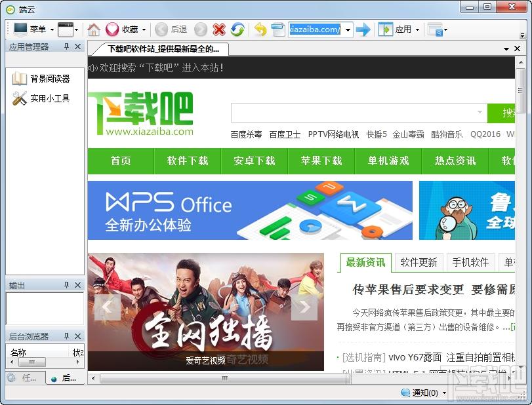Image resolution: width=532 pixels, height=405 pixels.
Task: Select the 最新资讯 news tab
Action: click(x=365, y=262)
